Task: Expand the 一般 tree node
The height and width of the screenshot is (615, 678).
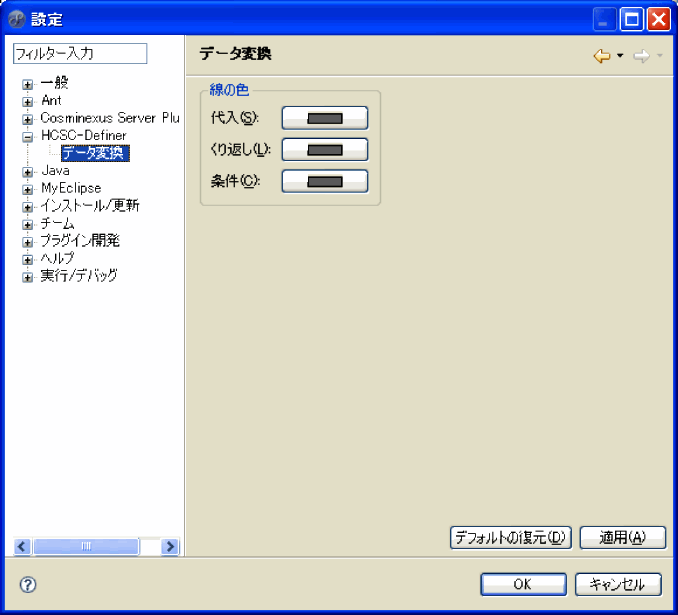Action: click(x=28, y=84)
